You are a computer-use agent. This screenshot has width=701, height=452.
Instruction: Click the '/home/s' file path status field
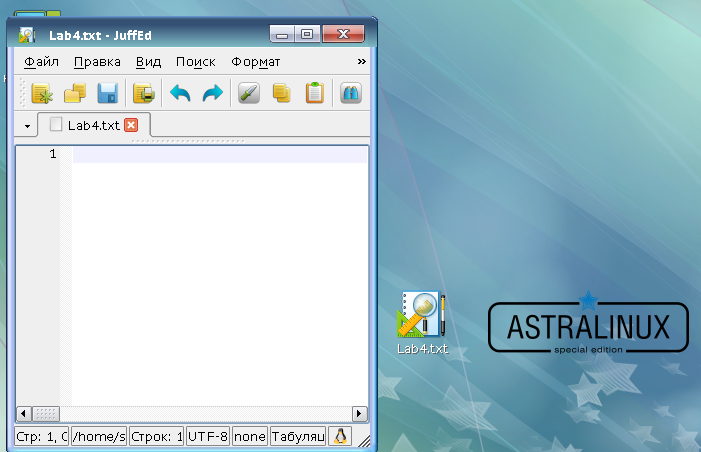coord(99,436)
